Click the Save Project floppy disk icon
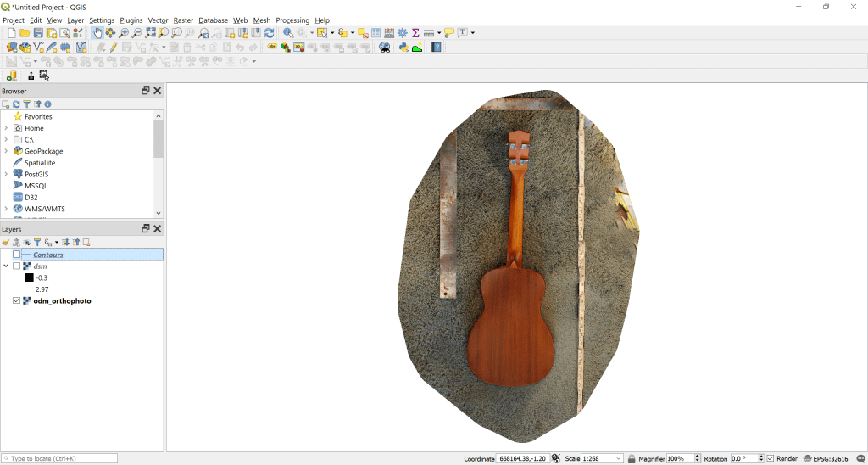 38,33
